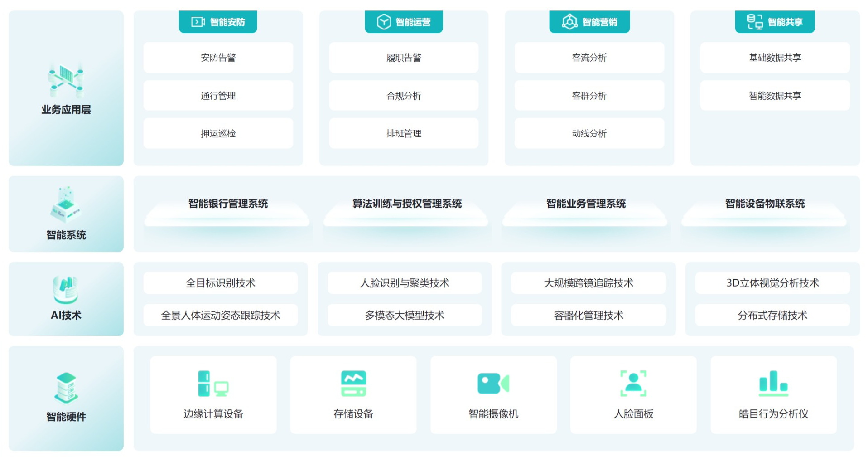Open the 智能营销 category header

pyautogui.click(x=589, y=22)
